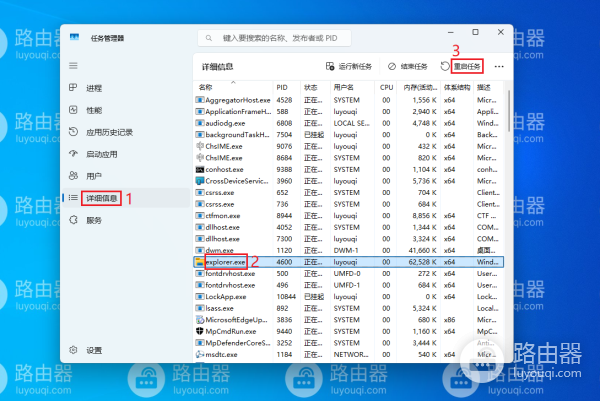This screenshot has height=401, width=600.
Task: Sort by the CPU column header
Action: pos(386,88)
